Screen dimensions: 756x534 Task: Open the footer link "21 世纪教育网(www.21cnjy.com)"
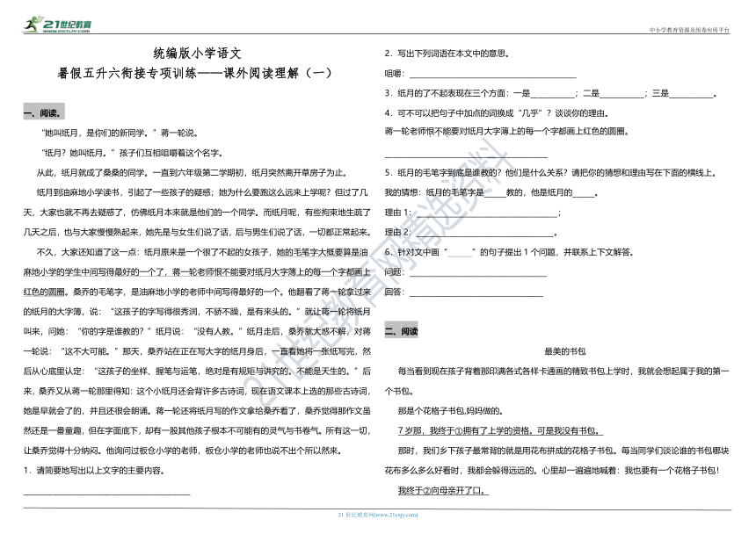378,515
